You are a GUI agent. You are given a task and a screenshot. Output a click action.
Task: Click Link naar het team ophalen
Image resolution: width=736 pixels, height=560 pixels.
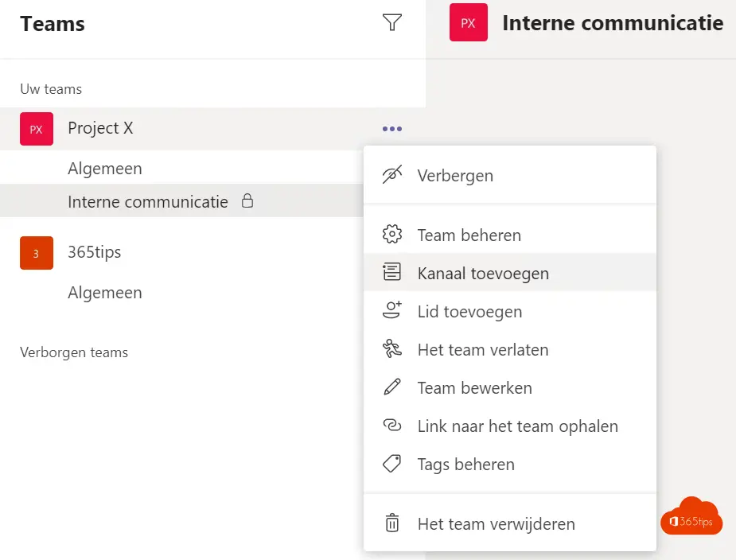tap(510, 426)
